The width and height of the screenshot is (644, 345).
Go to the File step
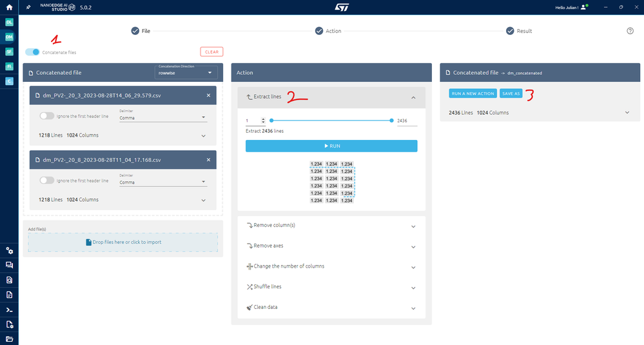pos(141,31)
